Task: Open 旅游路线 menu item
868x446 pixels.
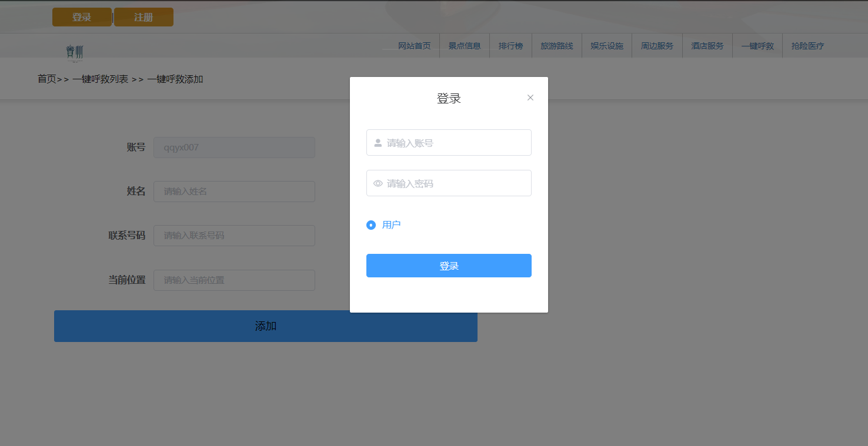Action: pyautogui.click(x=557, y=46)
